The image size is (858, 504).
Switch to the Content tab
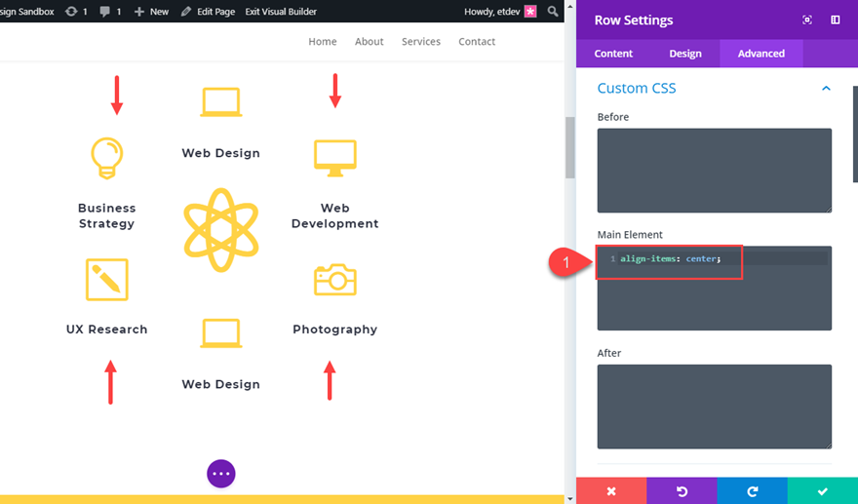pos(613,54)
